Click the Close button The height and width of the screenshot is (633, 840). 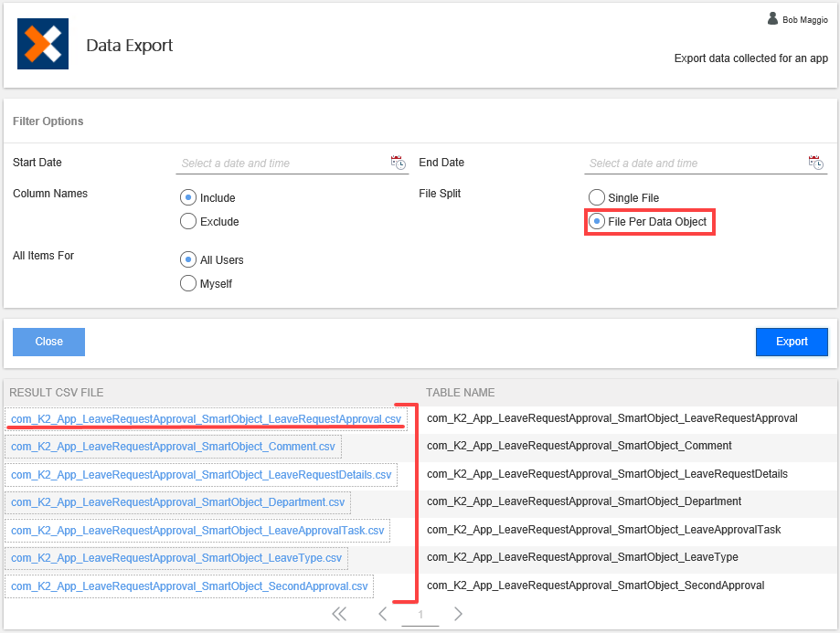click(x=48, y=342)
